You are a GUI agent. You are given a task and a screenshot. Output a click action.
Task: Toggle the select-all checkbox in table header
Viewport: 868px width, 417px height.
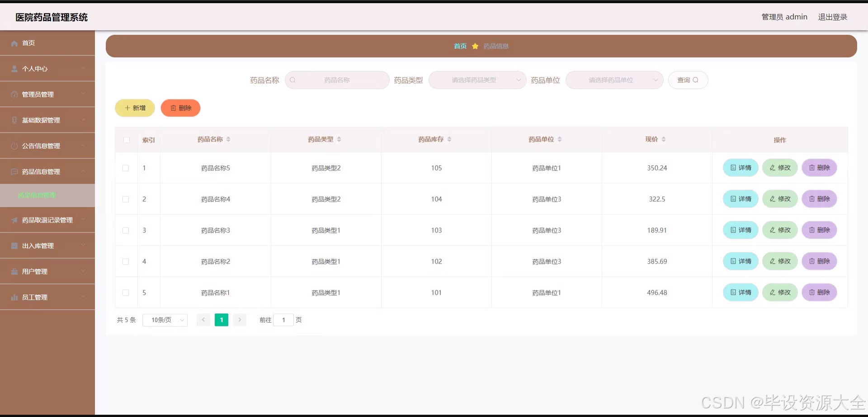[x=127, y=140]
